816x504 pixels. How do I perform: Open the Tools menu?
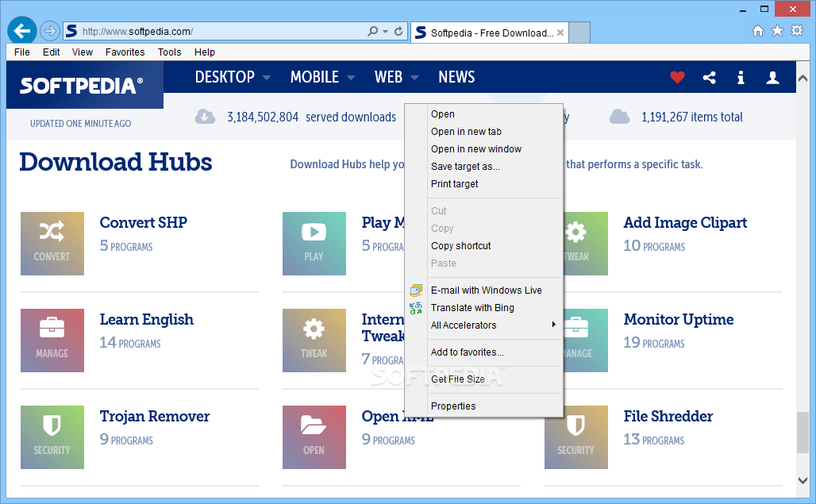[170, 52]
